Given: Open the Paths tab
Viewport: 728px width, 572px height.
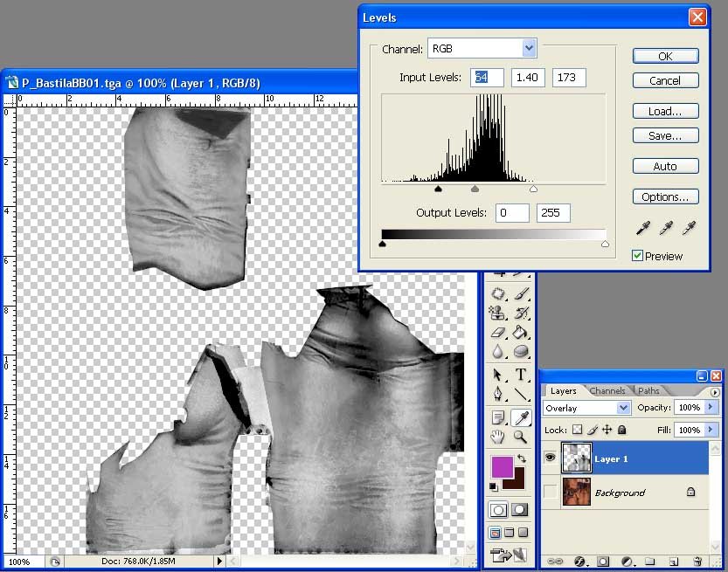Looking at the screenshot, I should point(648,391).
